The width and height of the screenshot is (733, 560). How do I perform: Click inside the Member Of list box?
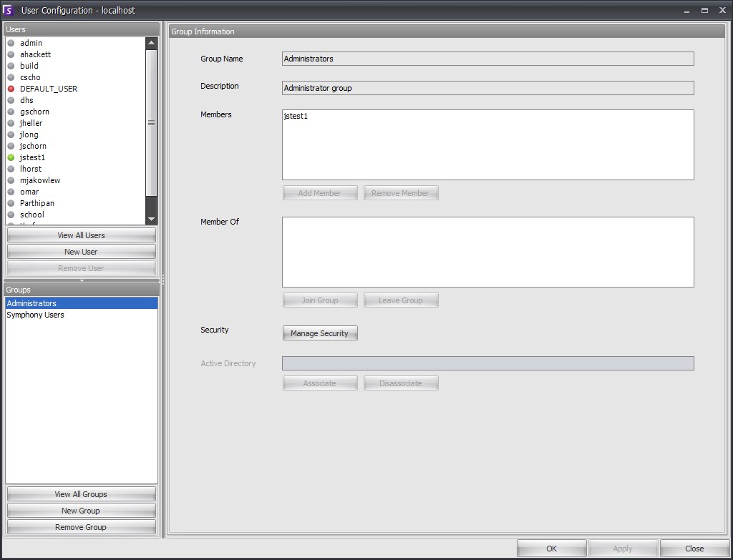point(488,252)
